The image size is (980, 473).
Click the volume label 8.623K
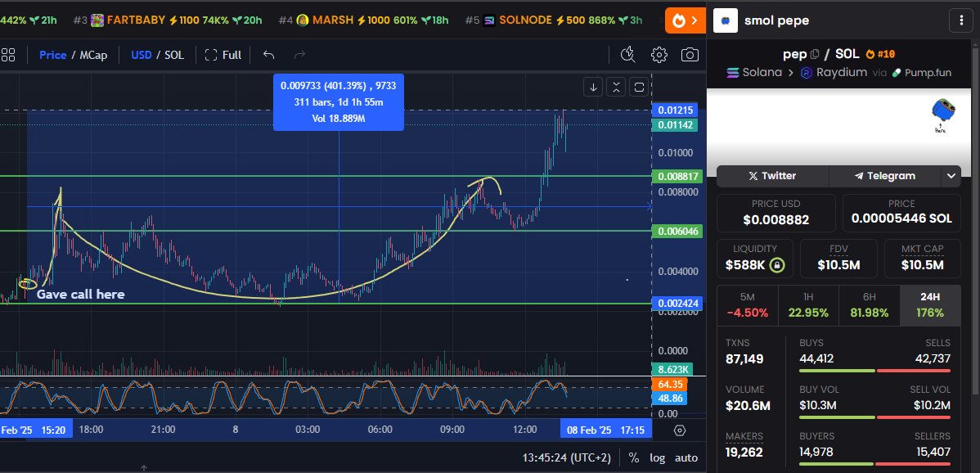[672, 369]
